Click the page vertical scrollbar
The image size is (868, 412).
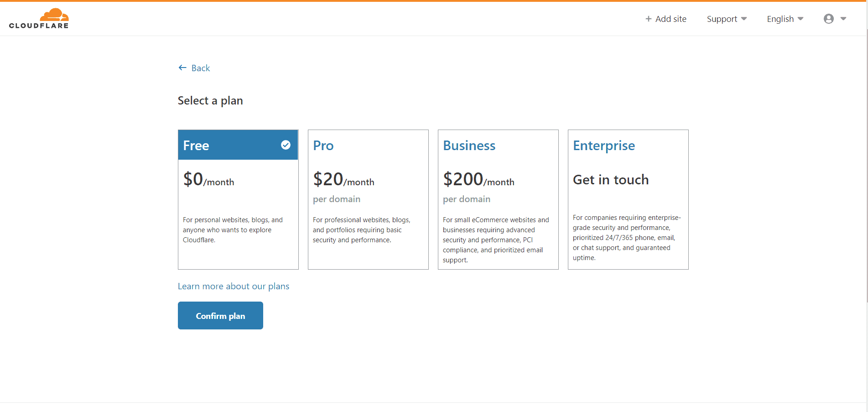click(x=866, y=164)
